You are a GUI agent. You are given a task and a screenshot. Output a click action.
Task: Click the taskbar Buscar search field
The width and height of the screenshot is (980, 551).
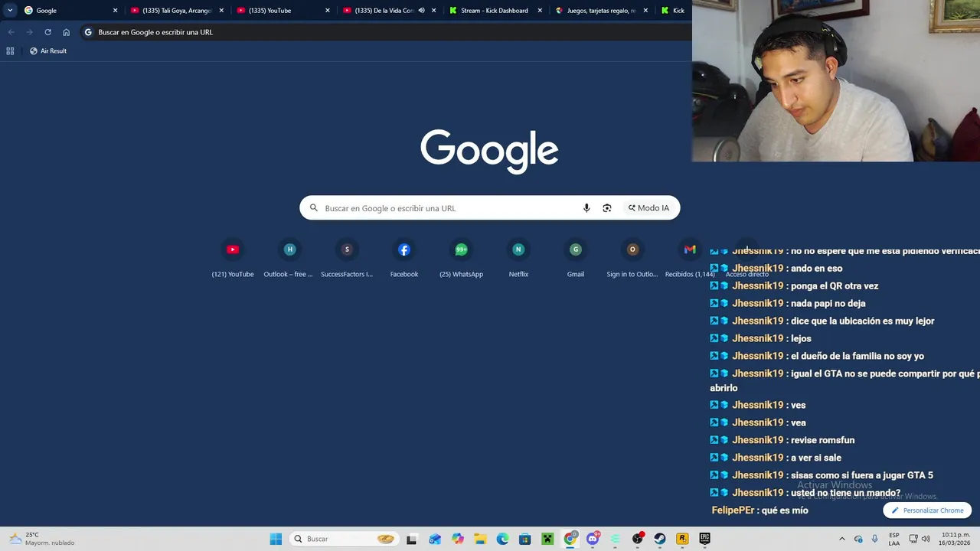tap(344, 539)
